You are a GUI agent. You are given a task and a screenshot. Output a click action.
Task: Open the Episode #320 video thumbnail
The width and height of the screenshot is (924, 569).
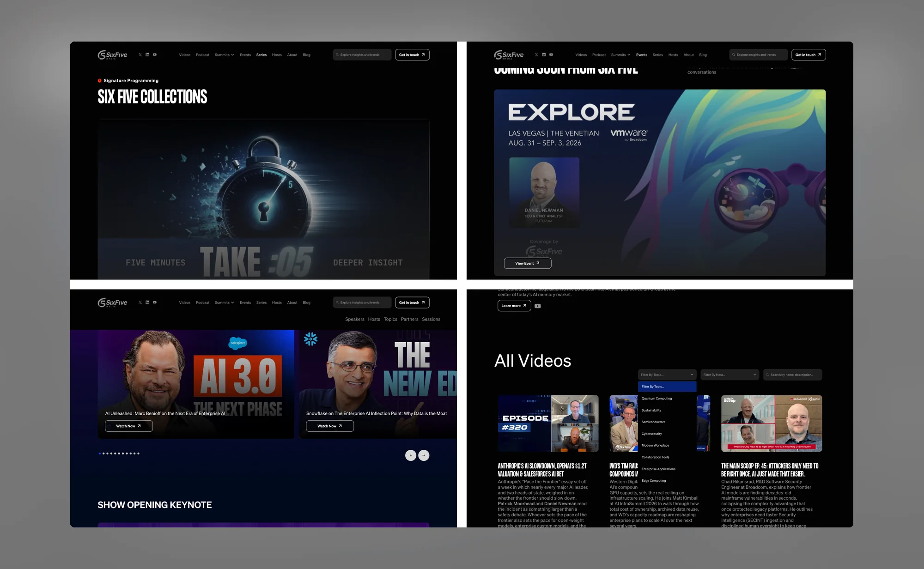tap(548, 423)
